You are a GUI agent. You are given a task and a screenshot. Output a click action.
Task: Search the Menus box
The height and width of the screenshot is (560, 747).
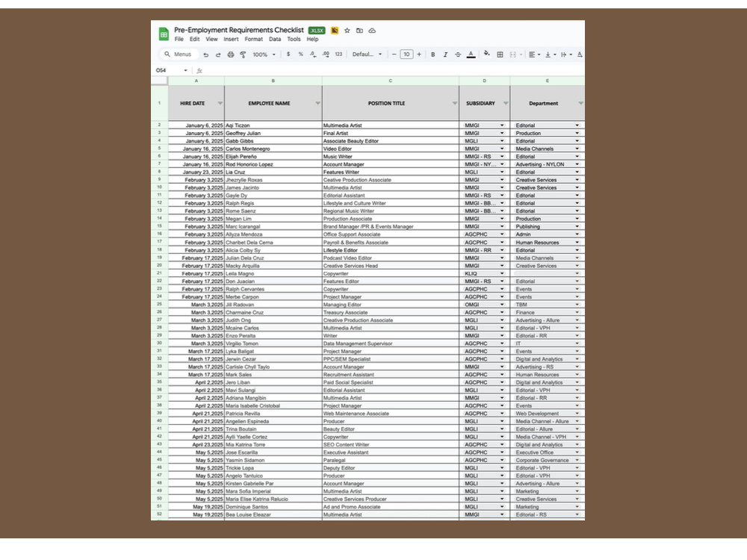click(x=179, y=55)
